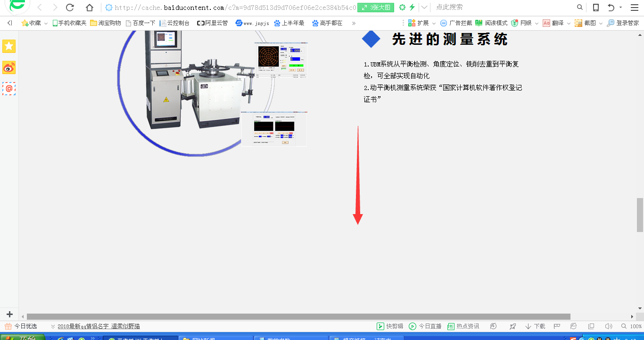Collapse the bookmarks sidebar arrow
This screenshot has width=644, height=340.
pyautogui.click(x=9, y=23)
